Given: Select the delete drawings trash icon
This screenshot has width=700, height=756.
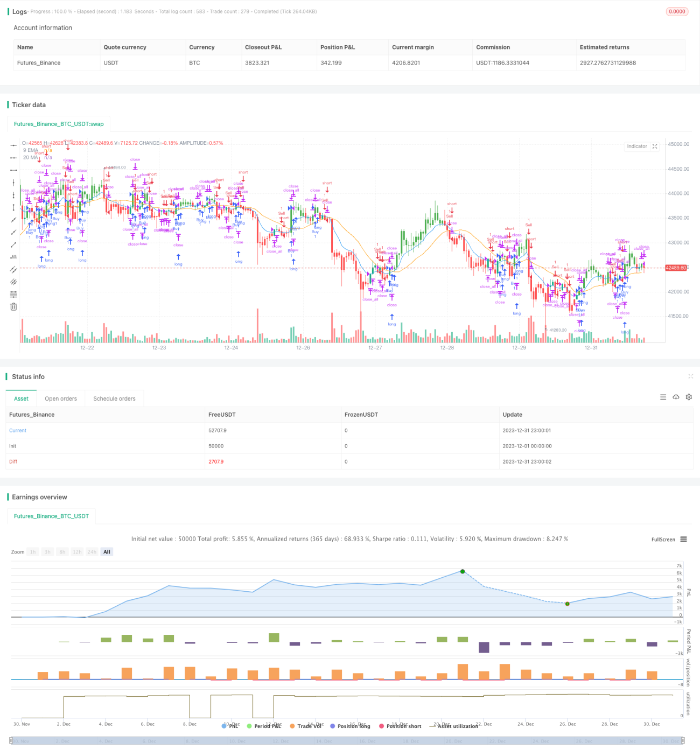Looking at the screenshot, I should [13, 306].
